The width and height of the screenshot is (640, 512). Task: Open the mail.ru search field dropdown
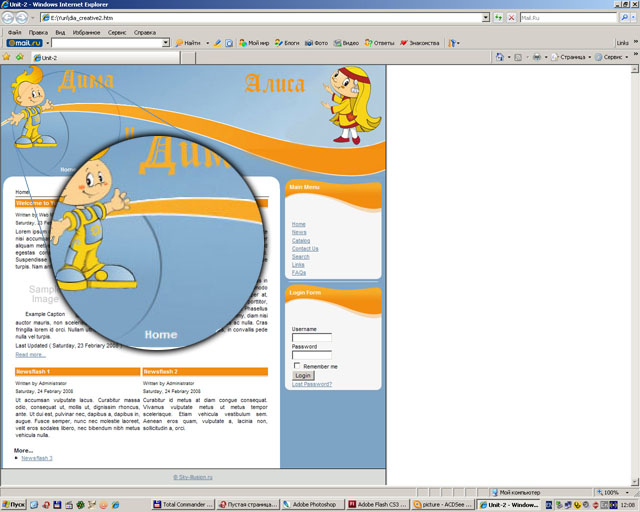166,43
